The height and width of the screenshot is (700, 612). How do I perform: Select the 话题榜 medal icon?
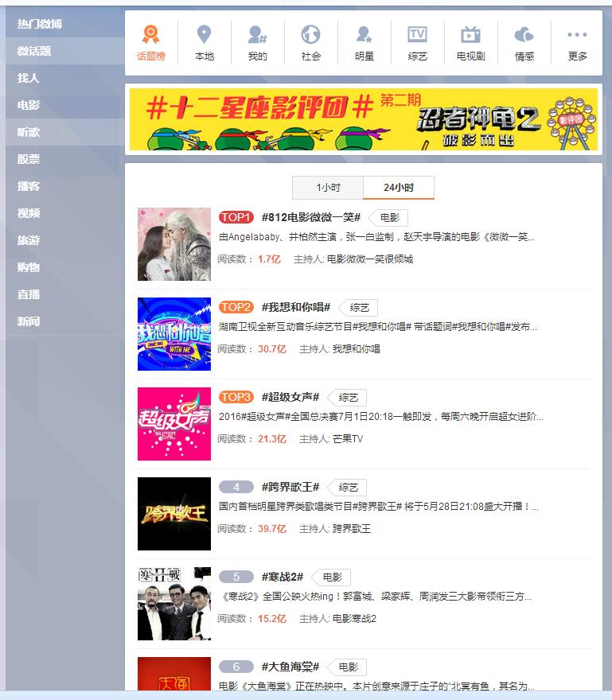(x=150, y=34)
